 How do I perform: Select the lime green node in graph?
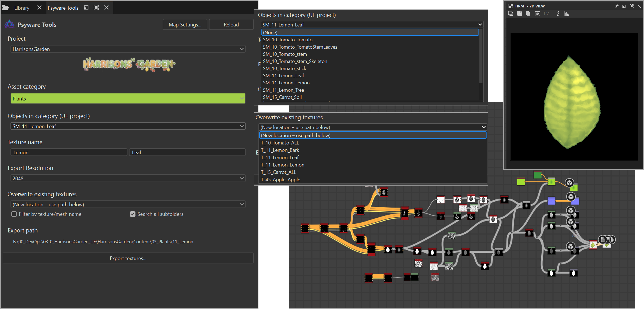coord(521,182)
